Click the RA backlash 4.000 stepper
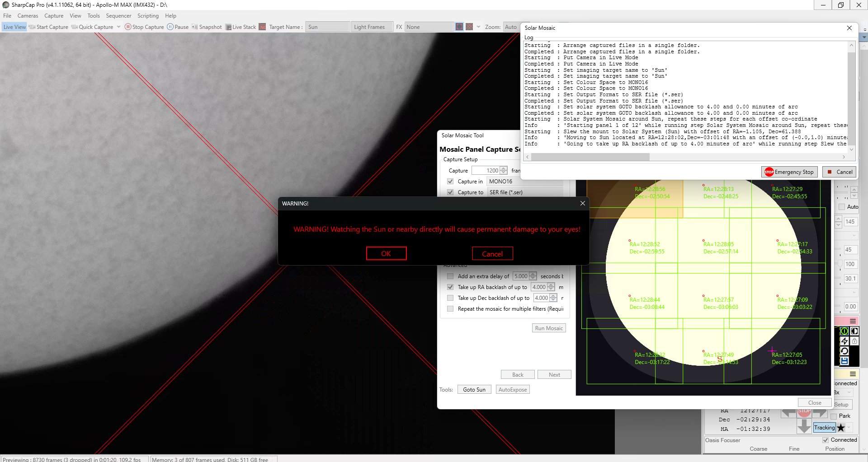Image resolution: width=868 pixels, height=462 pixels. tap(551, 287)
